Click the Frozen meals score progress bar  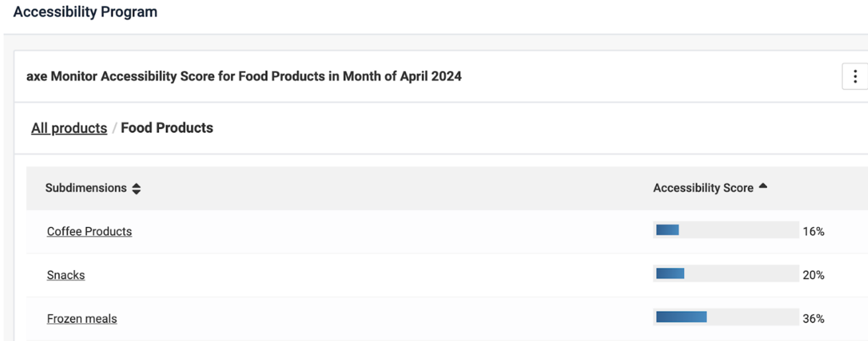[725, 317]
